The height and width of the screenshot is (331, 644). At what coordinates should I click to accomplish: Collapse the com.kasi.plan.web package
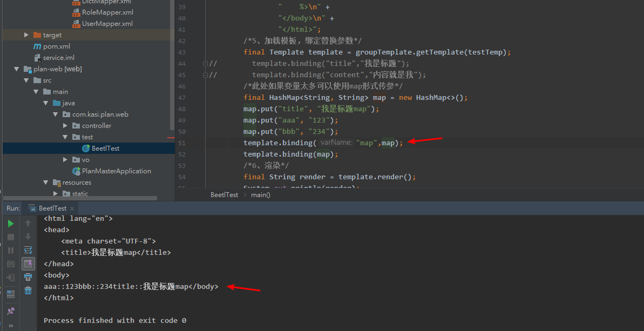tap(56, 114)
